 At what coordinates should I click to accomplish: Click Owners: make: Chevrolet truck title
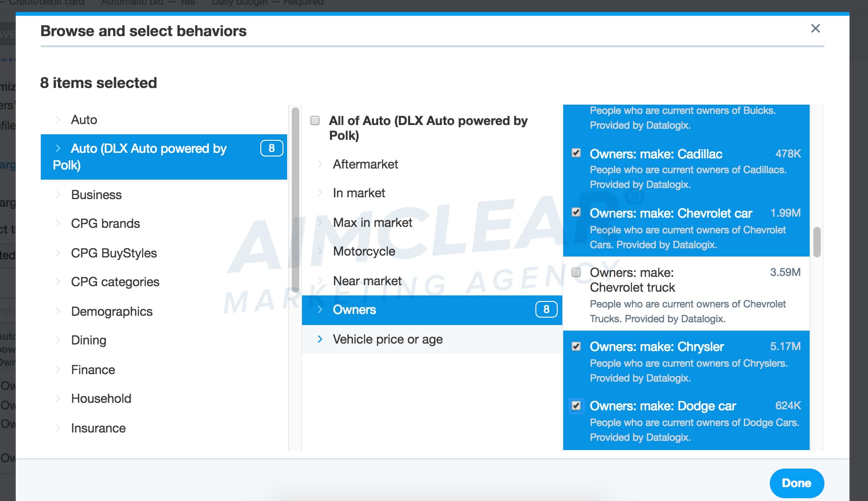click(x=632, y=280)
